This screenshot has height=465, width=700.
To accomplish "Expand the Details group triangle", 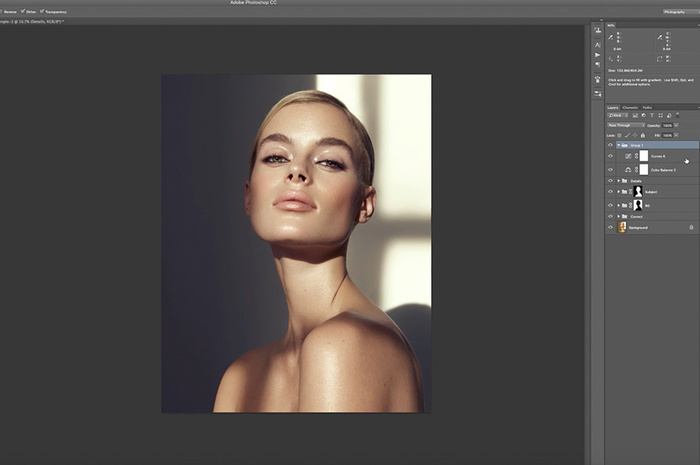I will point(619,181).
